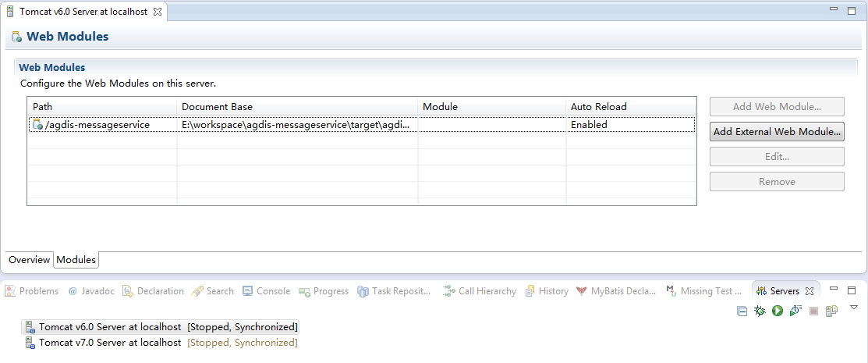
Task: Click the Document Base column header
Action: click(218, 107)
